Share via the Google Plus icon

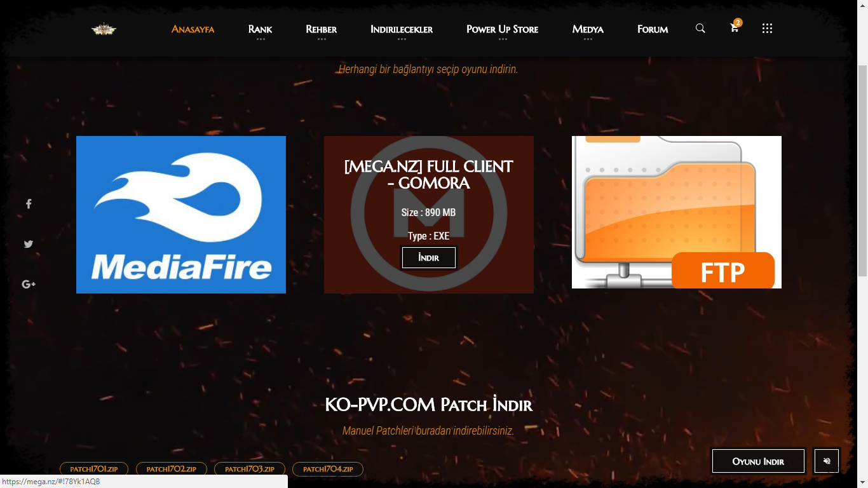[29, 284]
